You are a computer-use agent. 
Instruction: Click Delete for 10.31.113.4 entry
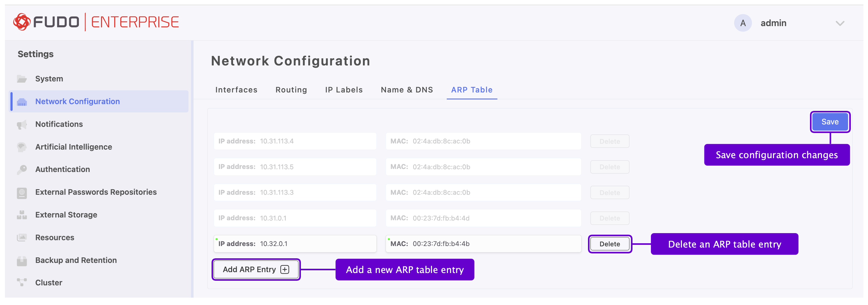(609, 142)
